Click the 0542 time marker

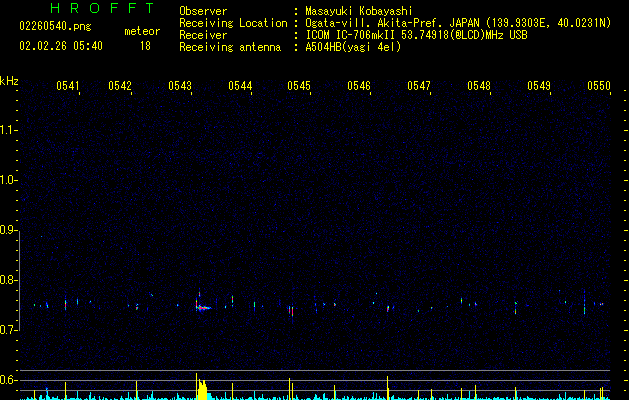(x=120, y=86)
